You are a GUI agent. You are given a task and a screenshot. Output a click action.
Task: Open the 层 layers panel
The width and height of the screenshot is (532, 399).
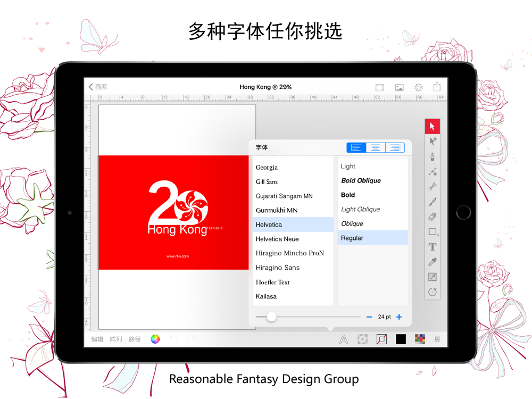coord(437,339)
